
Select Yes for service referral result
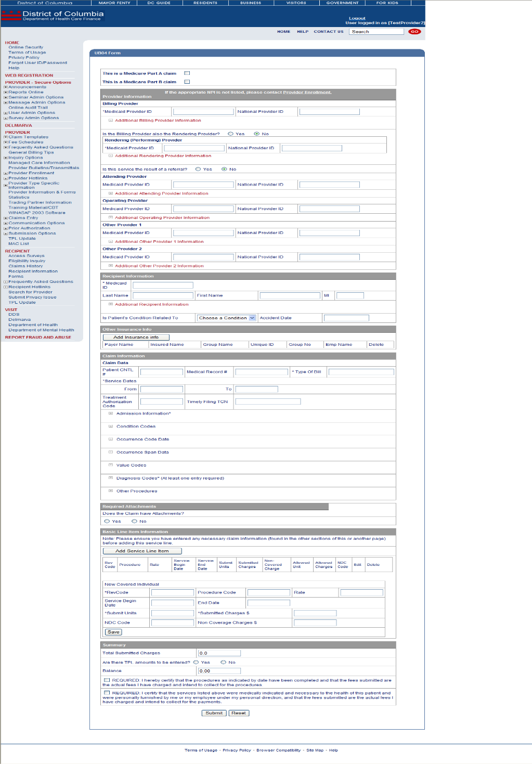(x=198, y=169)
